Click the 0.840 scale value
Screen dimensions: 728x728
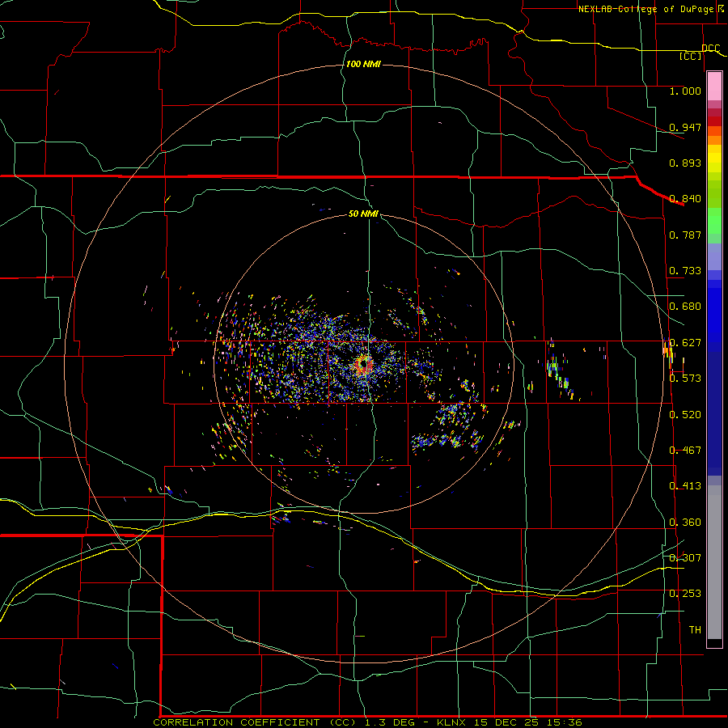(685, 199)
